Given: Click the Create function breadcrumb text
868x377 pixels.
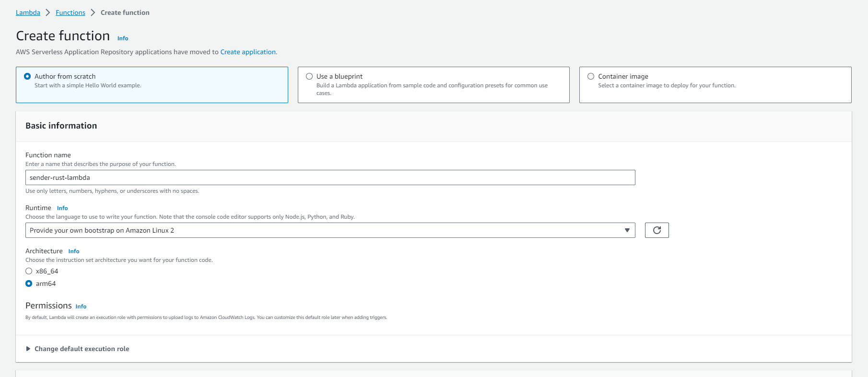Looking at the screenshot, I should tap(125, 12).
